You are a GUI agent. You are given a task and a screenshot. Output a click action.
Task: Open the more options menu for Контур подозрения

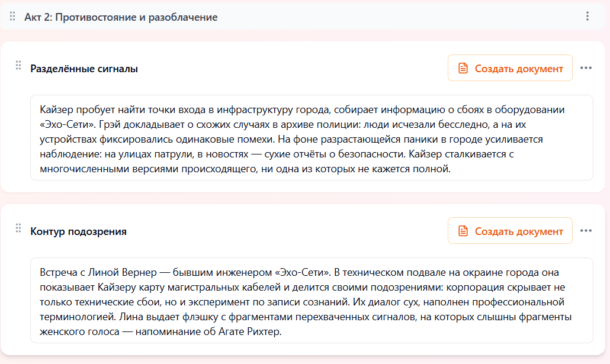(x=586, y=231)
